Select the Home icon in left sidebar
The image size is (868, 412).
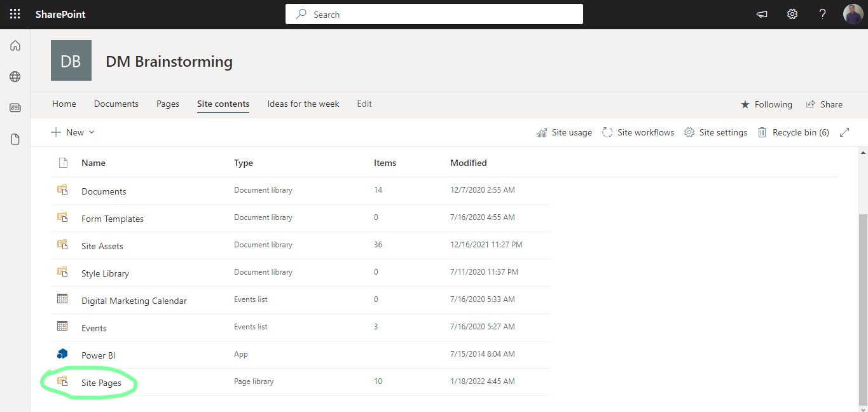(x=15, y=45)
